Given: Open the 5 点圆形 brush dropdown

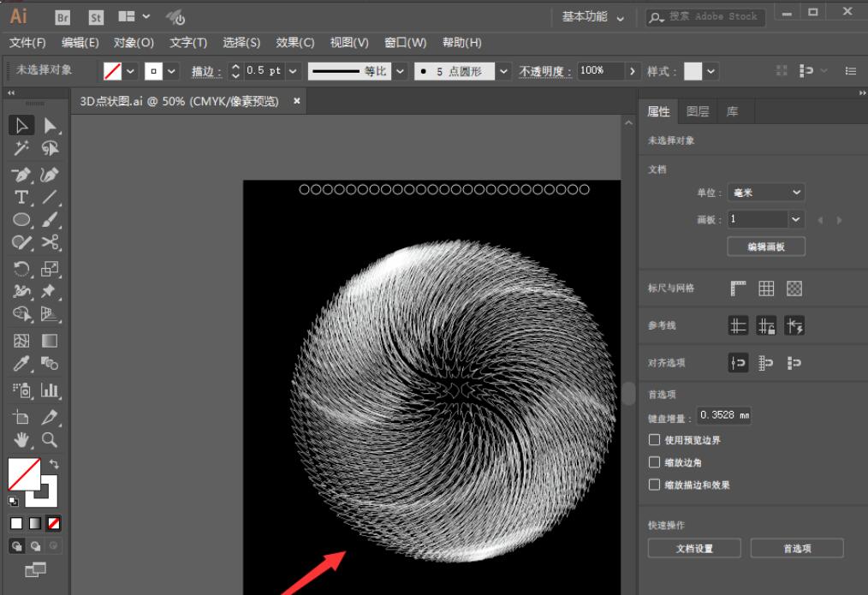Looking at the screenshot, I should [503, 71].
